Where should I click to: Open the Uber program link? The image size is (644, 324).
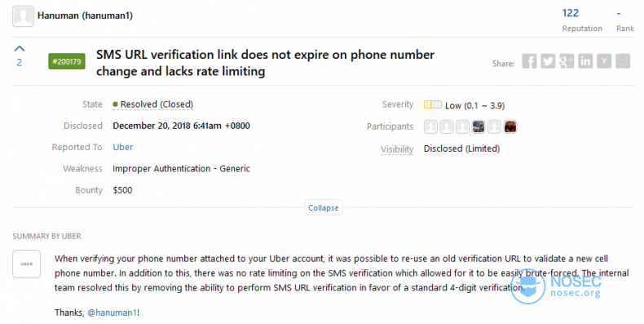[x=123, y=147]
